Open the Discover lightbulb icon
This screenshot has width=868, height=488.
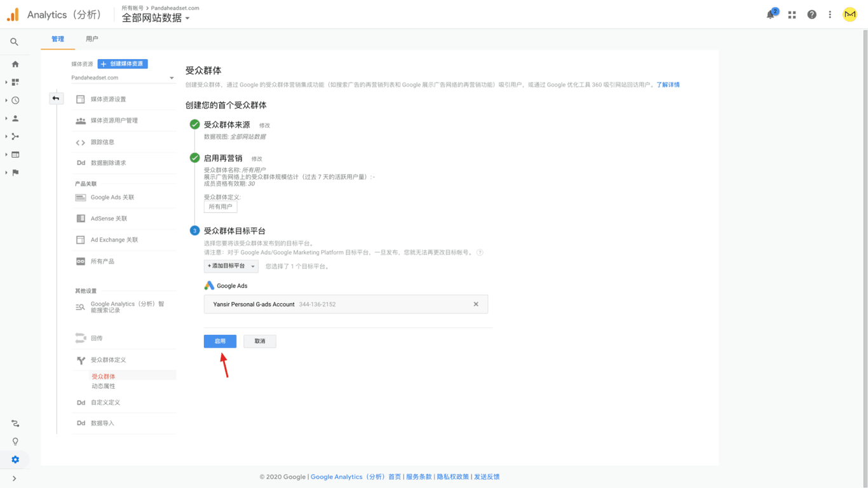[x=15, y=441]
